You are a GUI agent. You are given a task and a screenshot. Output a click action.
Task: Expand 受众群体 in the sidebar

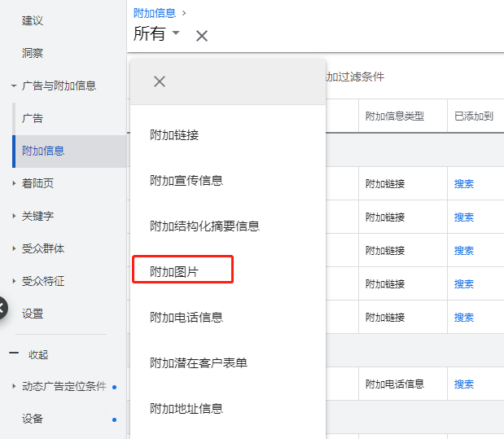14,248
